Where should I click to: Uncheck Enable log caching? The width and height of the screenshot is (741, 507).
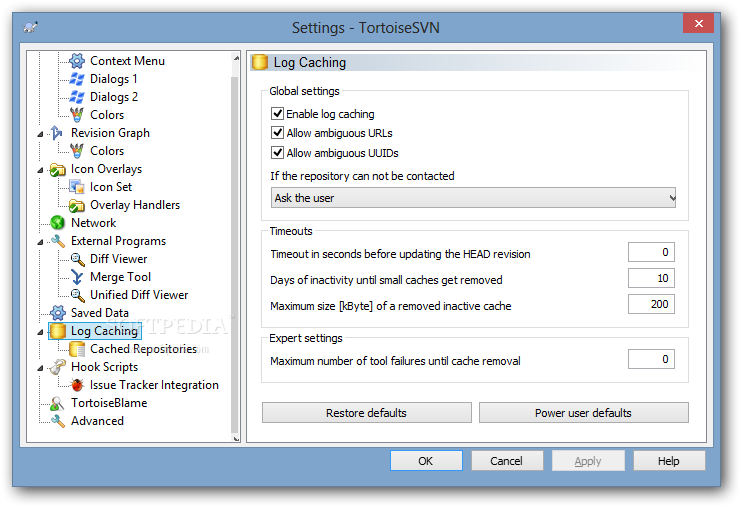277,113
